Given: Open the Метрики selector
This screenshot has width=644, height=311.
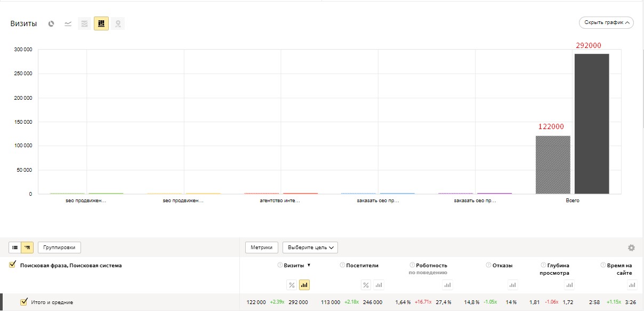Looking at the screenshot, I should (261, 248).
